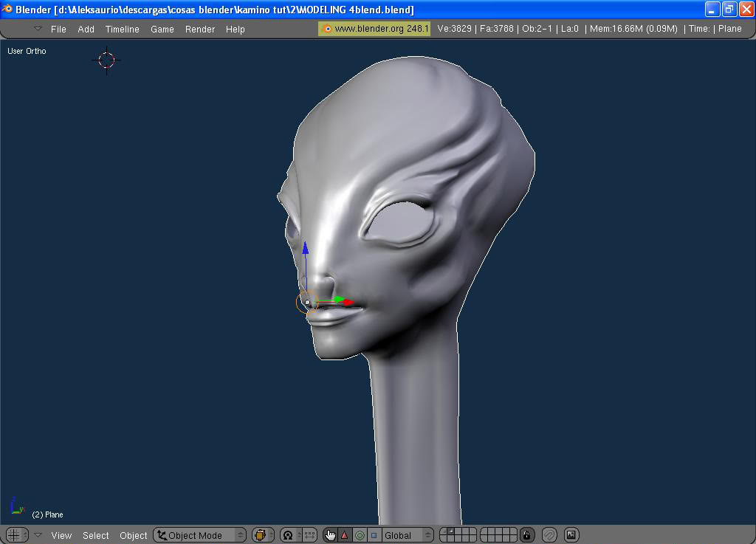
Task: Click the render this window image icon
Action: tap(571, 535)
